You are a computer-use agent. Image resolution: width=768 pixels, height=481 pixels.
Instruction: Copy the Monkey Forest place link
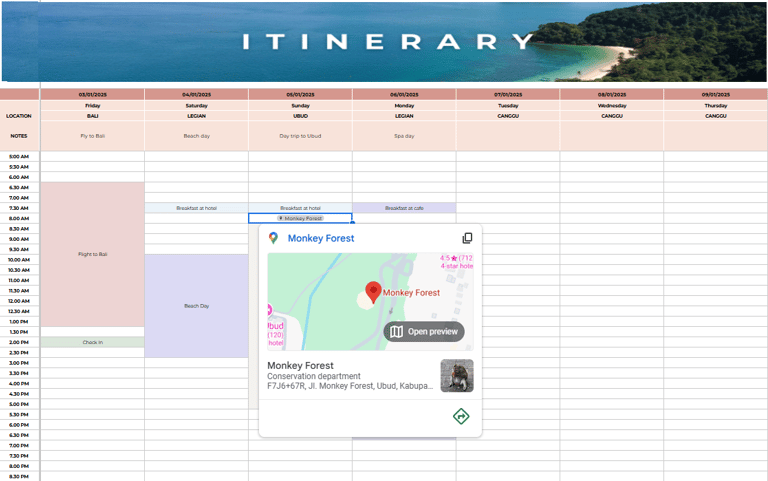[467, 238]
